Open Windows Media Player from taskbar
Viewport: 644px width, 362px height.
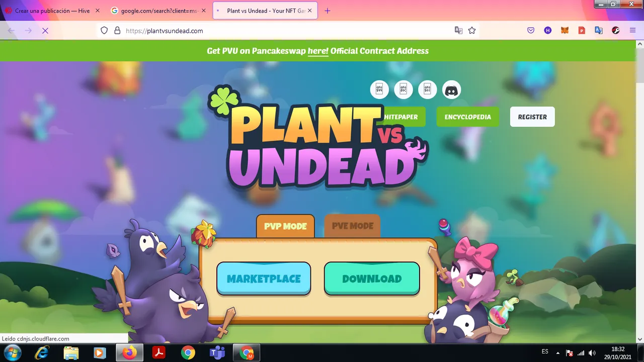pos(100,353)
